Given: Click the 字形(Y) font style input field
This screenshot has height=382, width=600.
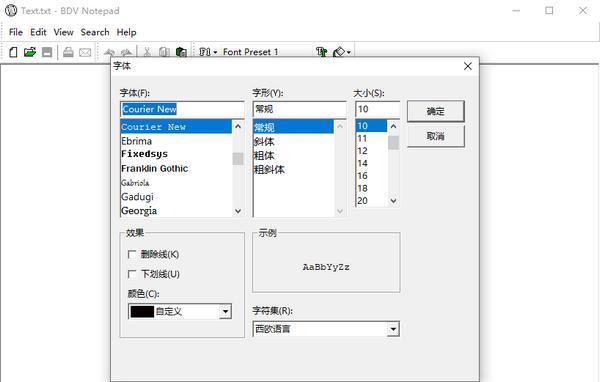Looking at the screenshot, I should [300, 109].
